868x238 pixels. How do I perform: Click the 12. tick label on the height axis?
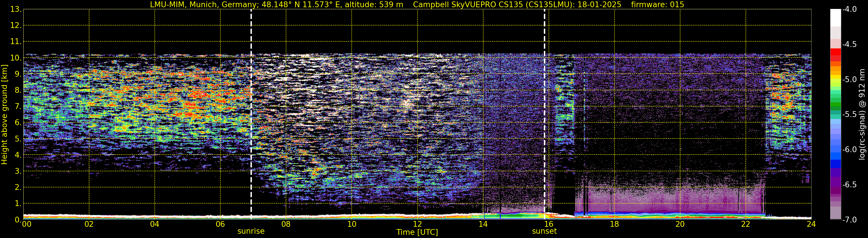pos(16,26)
